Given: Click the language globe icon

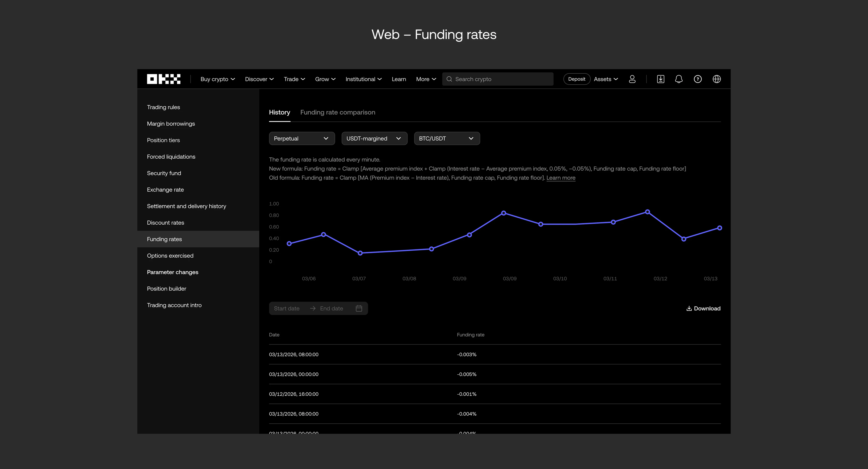Looking at the screenshot, I should point(717,79).
